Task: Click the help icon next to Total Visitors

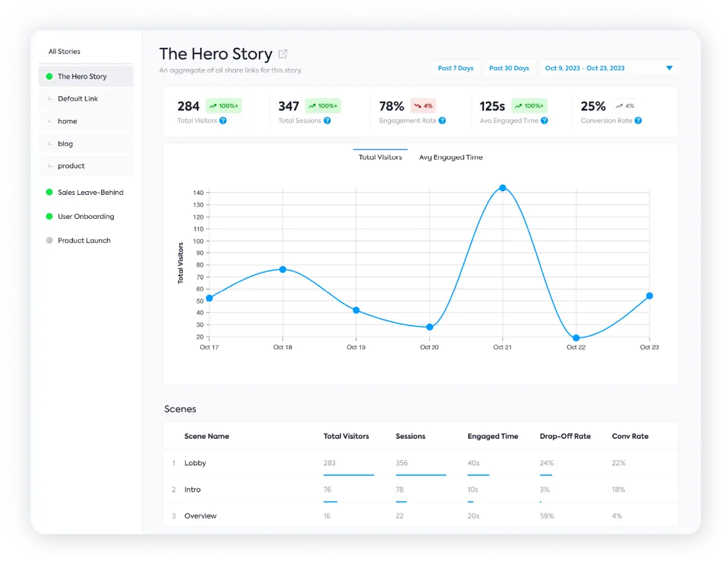Action: (223, 121)
